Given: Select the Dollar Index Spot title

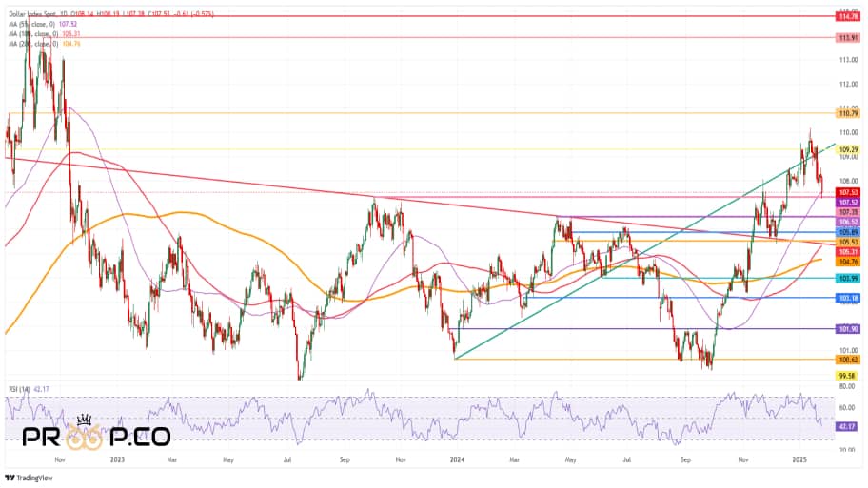Looking at the screenshot, I should coord(34,14).
